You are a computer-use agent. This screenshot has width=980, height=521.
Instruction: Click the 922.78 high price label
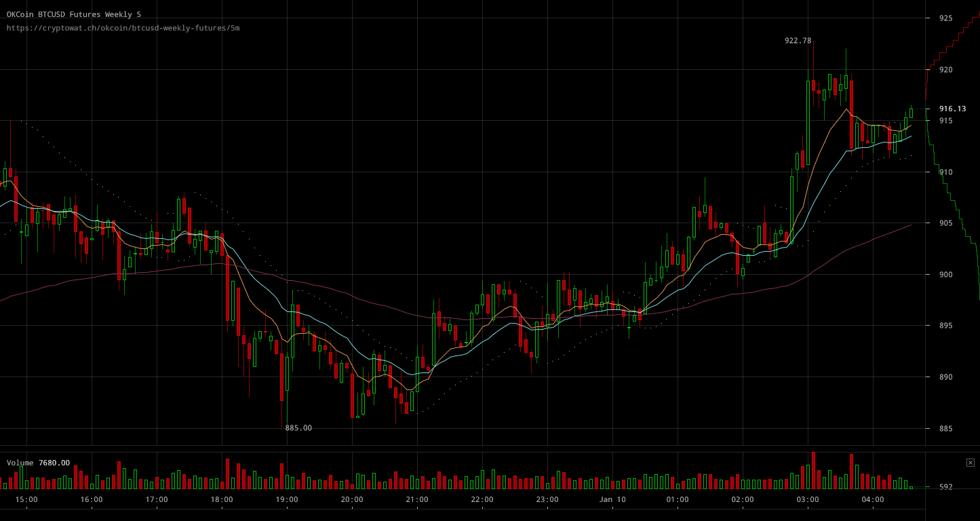(798, 41)
